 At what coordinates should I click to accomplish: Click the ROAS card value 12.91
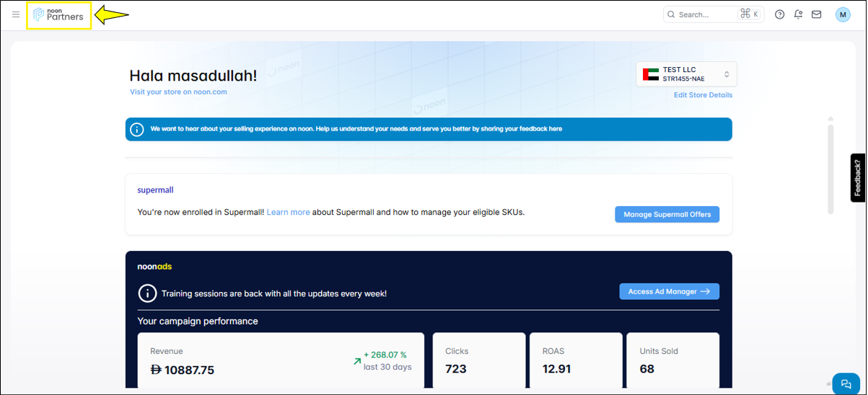556,369
